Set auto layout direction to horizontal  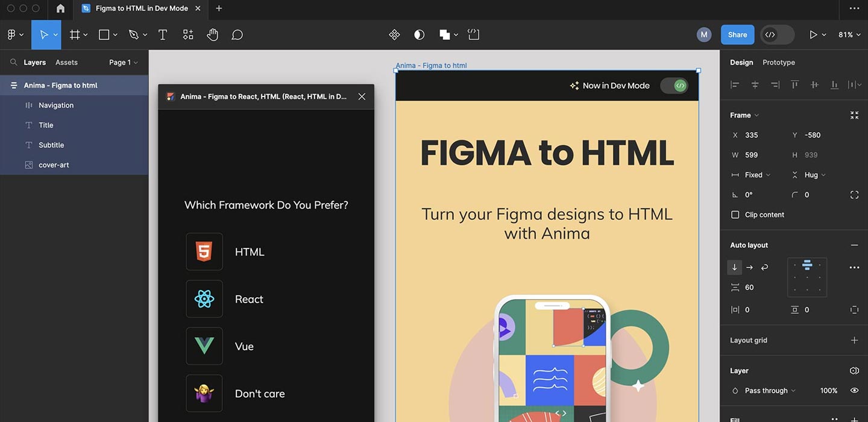point(749,267)
